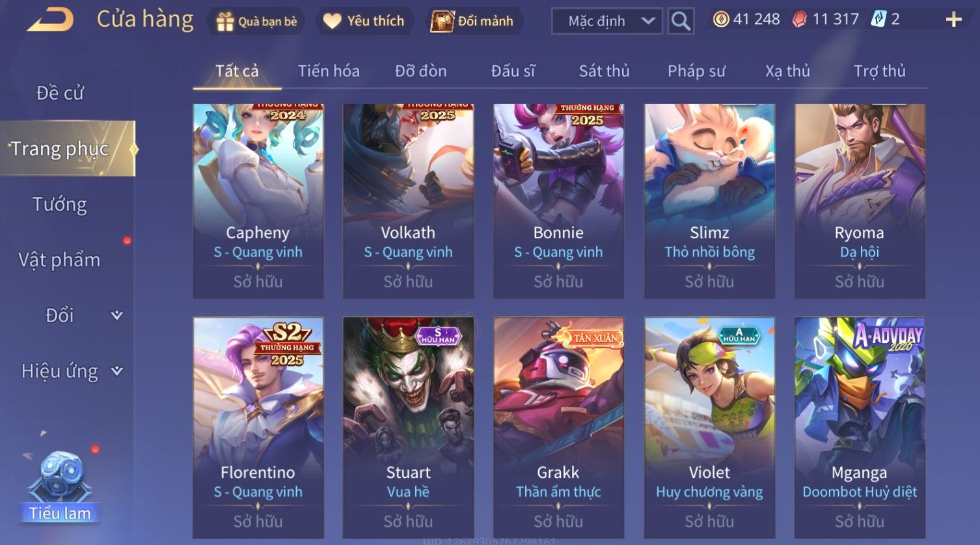Switch to the Pháp sư tab
Image resolution: width=980 pixels, height=545 pixels.
coord(696,71)
